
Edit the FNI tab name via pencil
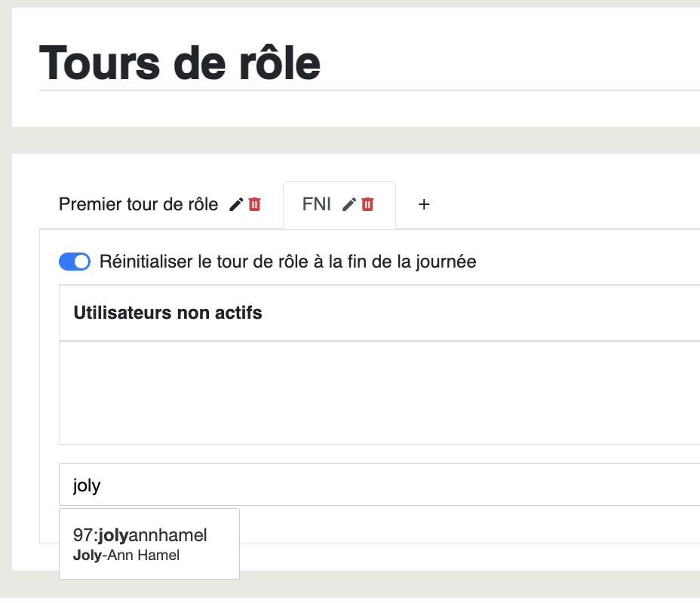click(x=348, y=204)
